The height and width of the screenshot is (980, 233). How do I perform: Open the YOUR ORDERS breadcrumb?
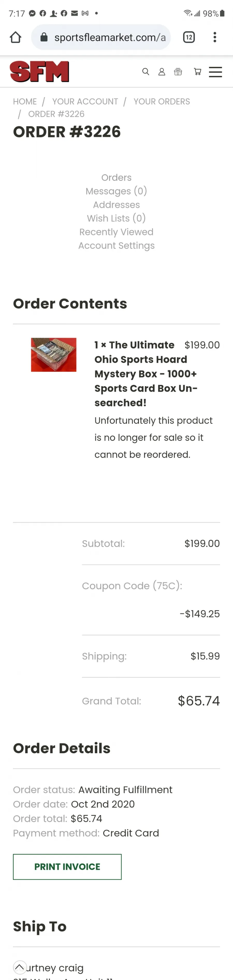click(162, 101)
